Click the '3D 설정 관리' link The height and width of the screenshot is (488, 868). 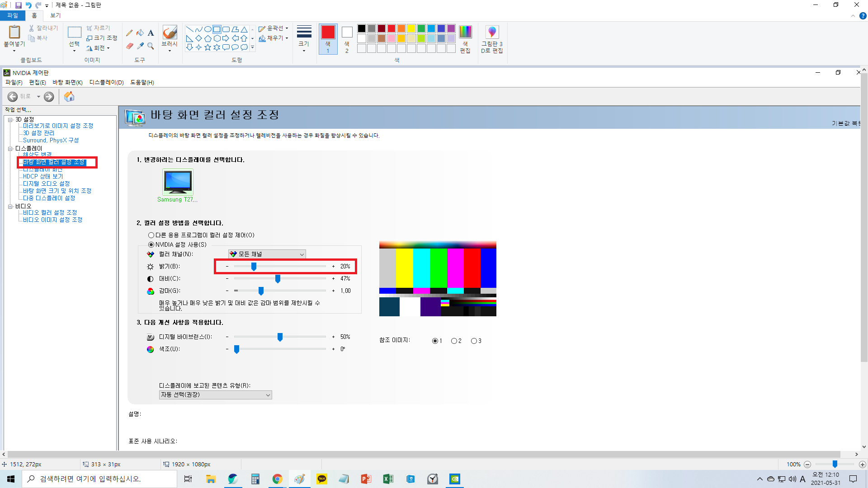coord(38,133)
